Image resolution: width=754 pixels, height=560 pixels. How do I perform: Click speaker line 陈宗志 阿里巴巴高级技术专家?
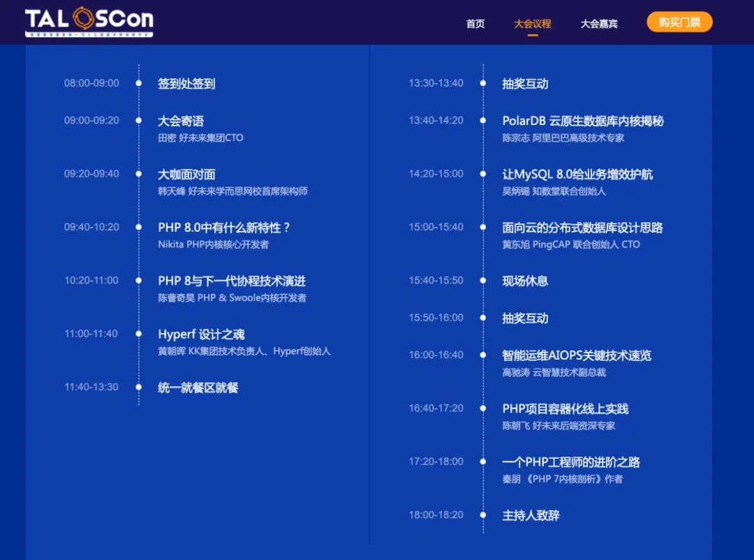coord(563,138)
